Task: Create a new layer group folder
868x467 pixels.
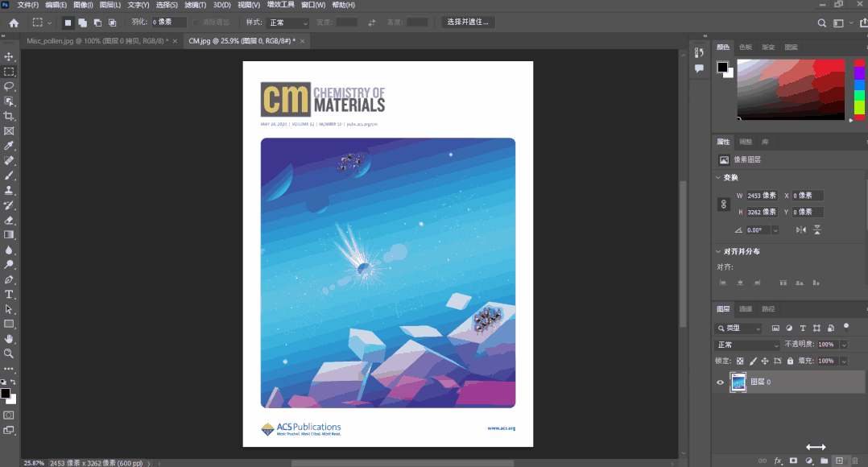Action: 825,461
